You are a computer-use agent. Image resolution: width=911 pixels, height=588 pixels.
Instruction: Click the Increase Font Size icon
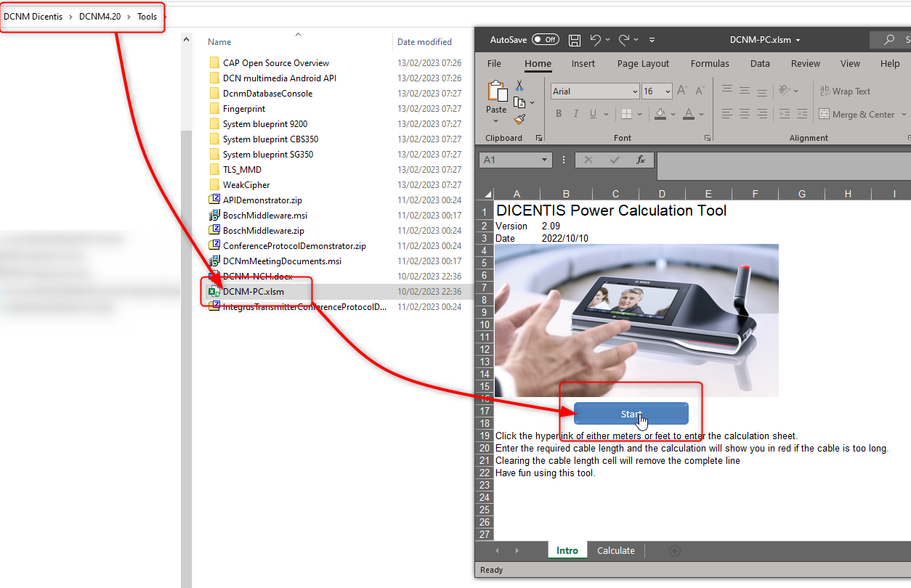click(x=682, y=91)
